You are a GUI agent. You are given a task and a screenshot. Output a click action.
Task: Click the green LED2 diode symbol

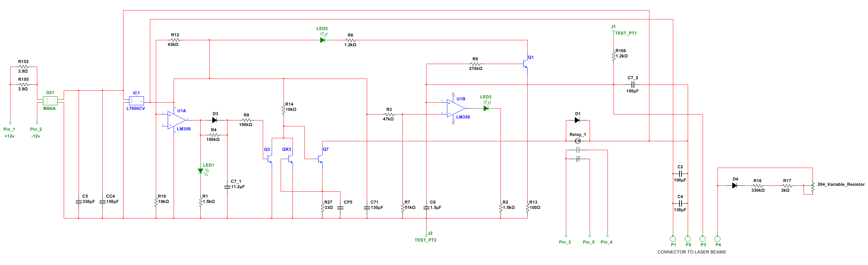point(323,38)
